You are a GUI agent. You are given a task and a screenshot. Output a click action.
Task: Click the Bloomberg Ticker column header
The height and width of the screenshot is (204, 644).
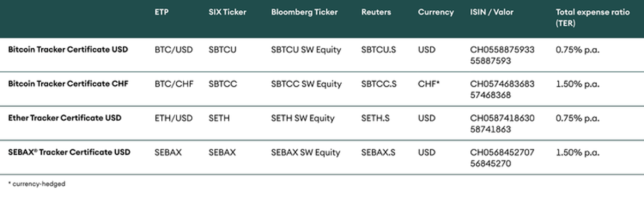[304, 12]
